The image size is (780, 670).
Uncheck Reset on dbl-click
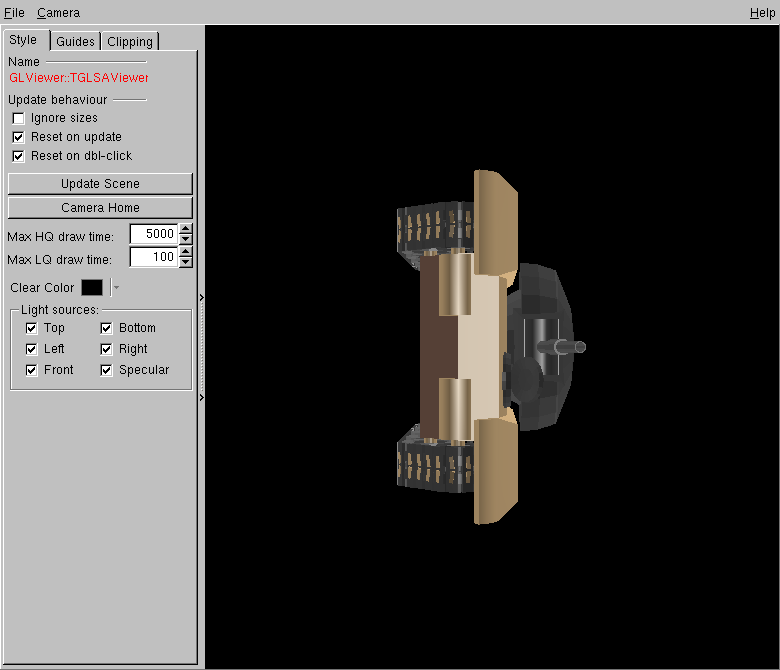[18, 156]
